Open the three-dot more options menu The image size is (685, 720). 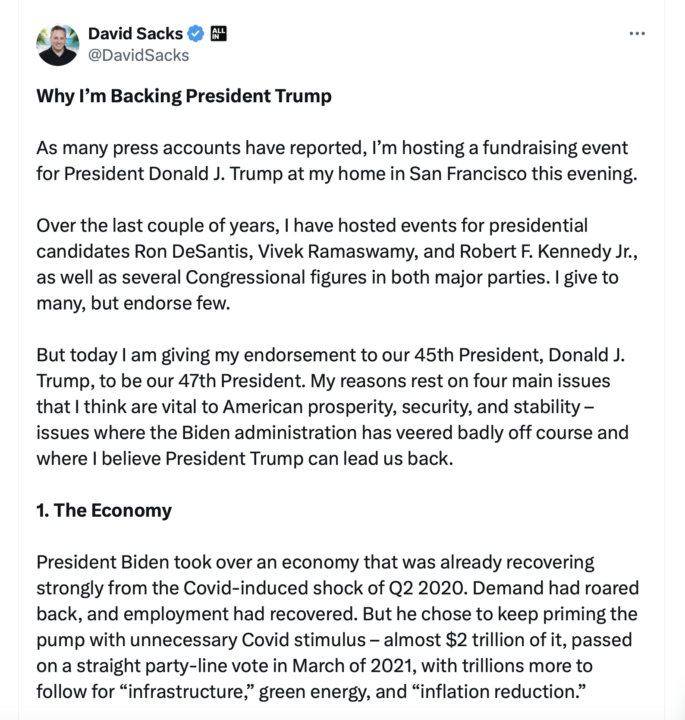pyautogui.click(x=637, y=33)
